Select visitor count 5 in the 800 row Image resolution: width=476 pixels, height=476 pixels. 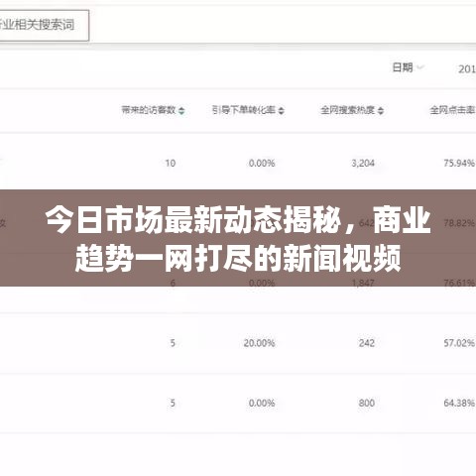pyautogui.click(x=173, y=403)
